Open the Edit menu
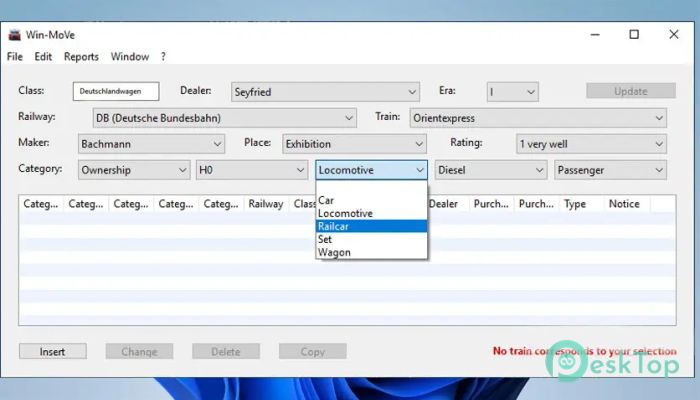The height and width of the screenshot is (400, 700). coord(43,57)
